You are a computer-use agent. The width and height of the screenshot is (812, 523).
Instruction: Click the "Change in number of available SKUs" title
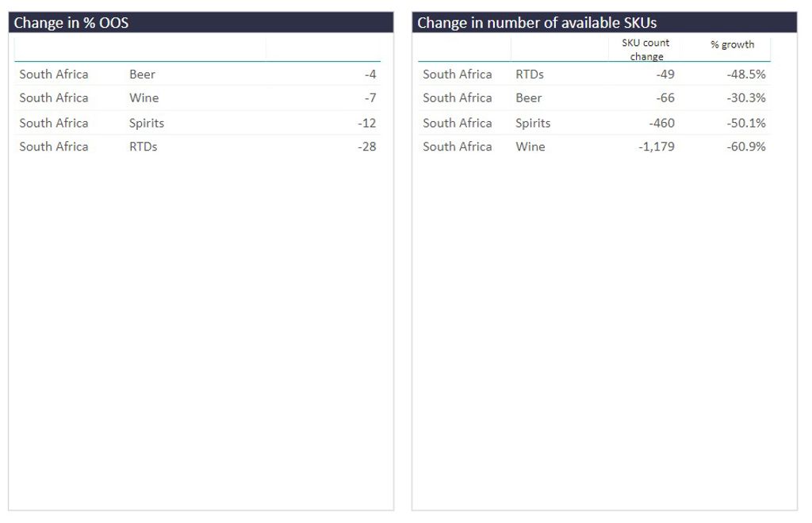click(537, 23)
